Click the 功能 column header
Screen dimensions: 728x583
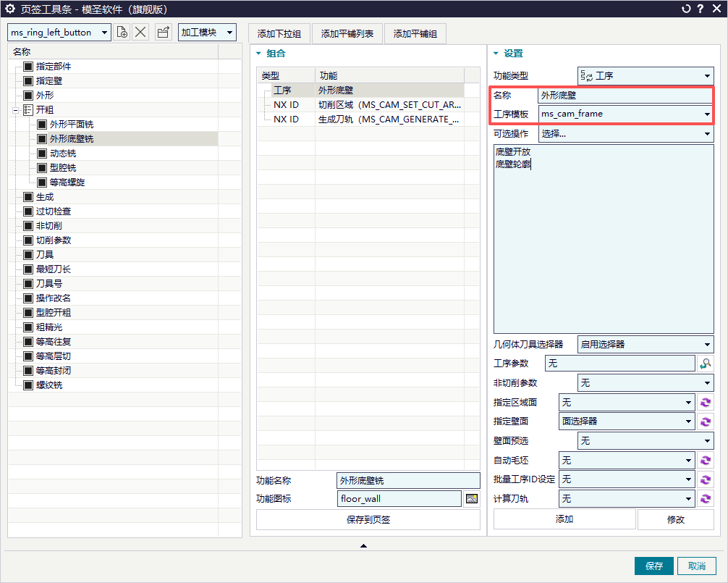[x=389, y=75]
